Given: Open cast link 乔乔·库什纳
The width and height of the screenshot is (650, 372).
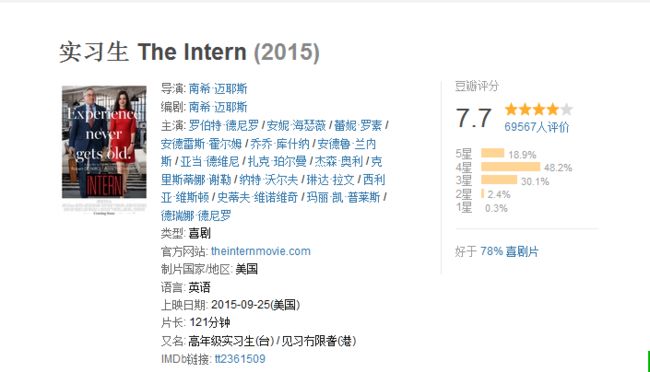Looking at the screenshot, I should click(x=280, y=144).
